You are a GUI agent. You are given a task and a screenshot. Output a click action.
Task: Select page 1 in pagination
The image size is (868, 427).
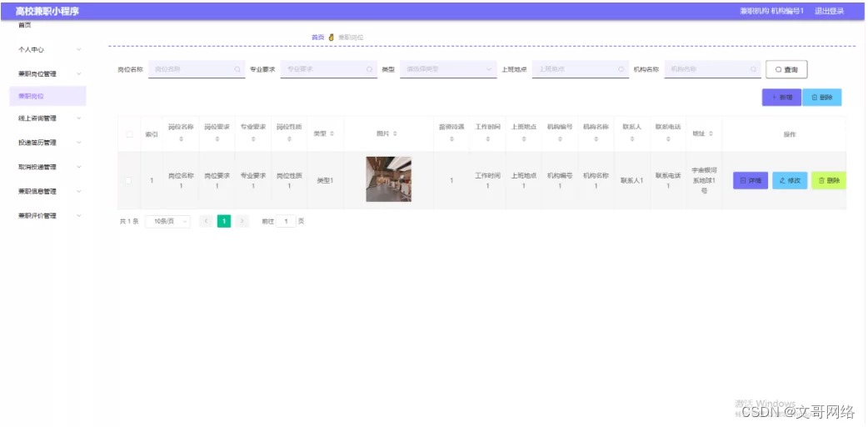[x=223, y=221]
